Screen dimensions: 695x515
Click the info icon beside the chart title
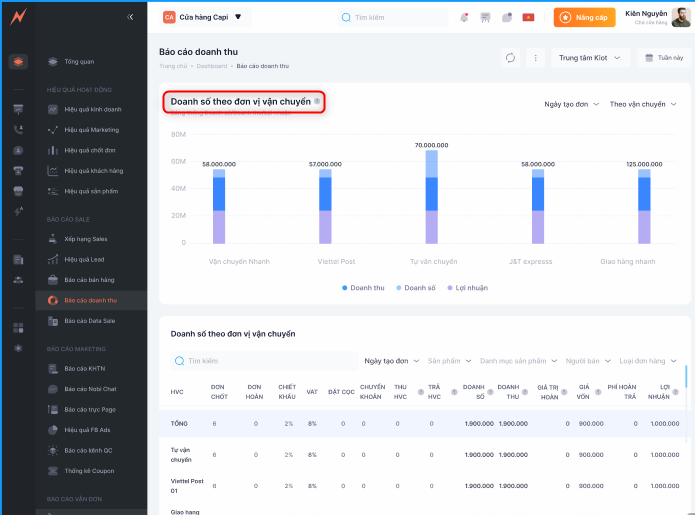(x=317, y=102)
